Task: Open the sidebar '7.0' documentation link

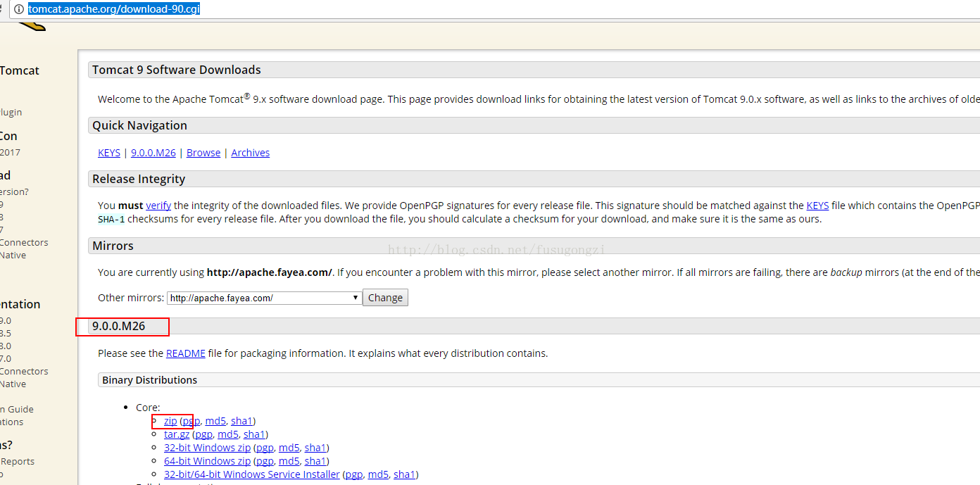Action: tap(6, 358)
